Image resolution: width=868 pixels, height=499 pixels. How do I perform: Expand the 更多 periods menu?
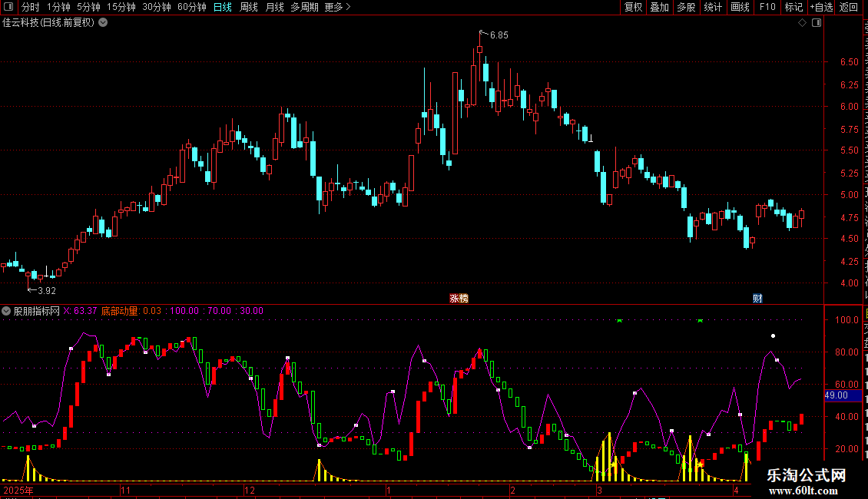pyautogui.click(x=337, y=7)
